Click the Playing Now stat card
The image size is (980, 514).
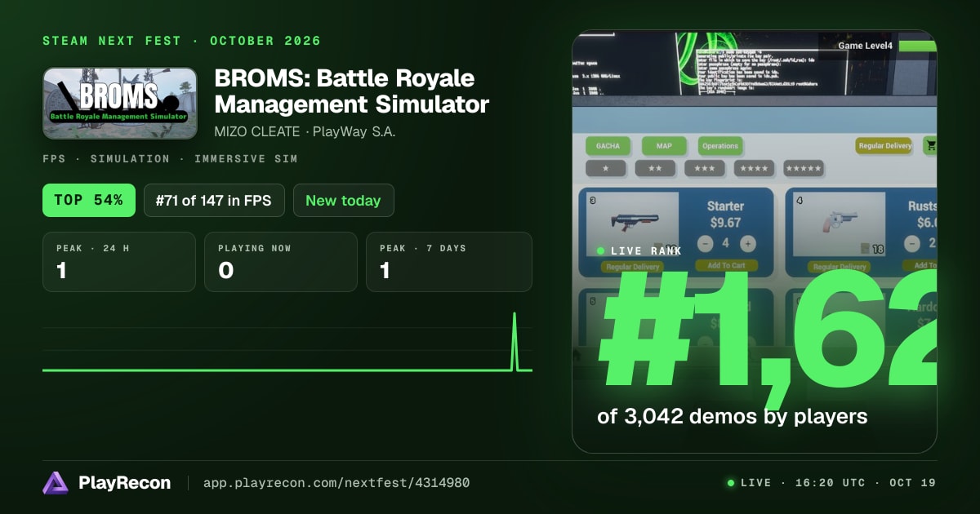point(281,262)
